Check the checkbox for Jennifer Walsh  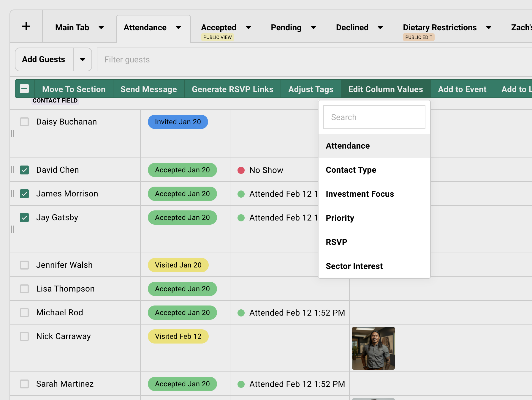(x=24, y=265)
